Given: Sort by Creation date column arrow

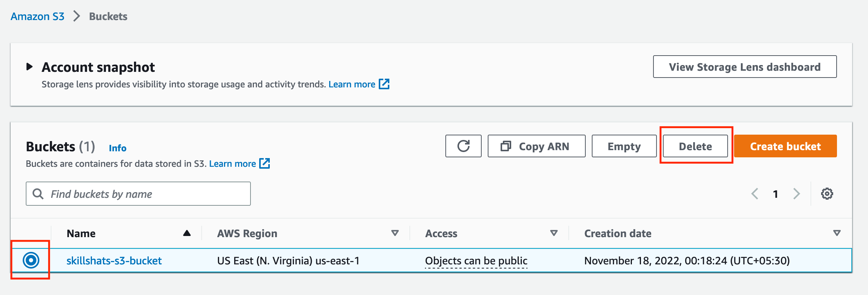Looking at the screenshot, I should (x=837, y=233).
